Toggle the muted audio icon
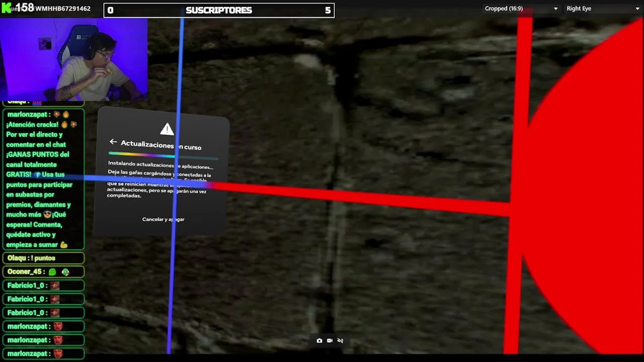The image size is (644, 362). (340, 340)
